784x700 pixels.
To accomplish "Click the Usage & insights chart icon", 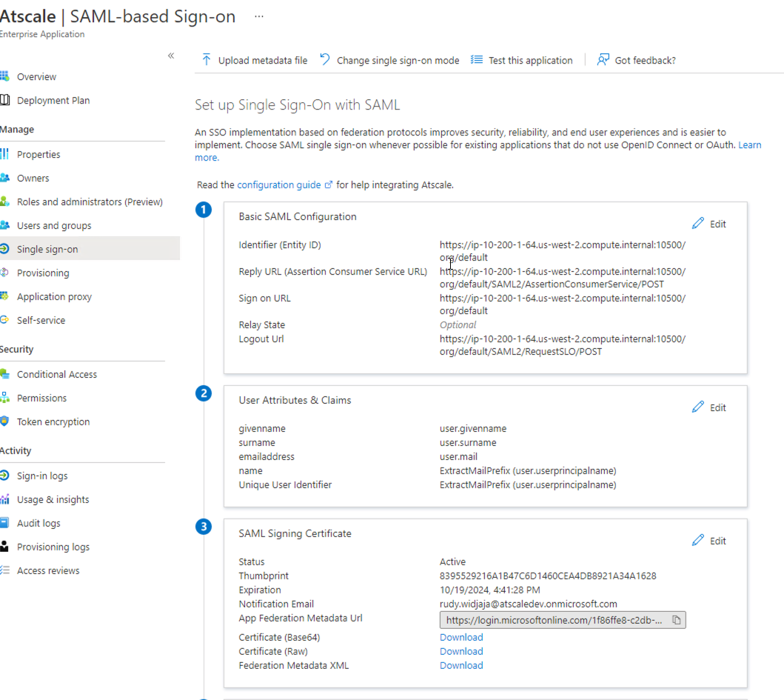I will coord(4,499).
